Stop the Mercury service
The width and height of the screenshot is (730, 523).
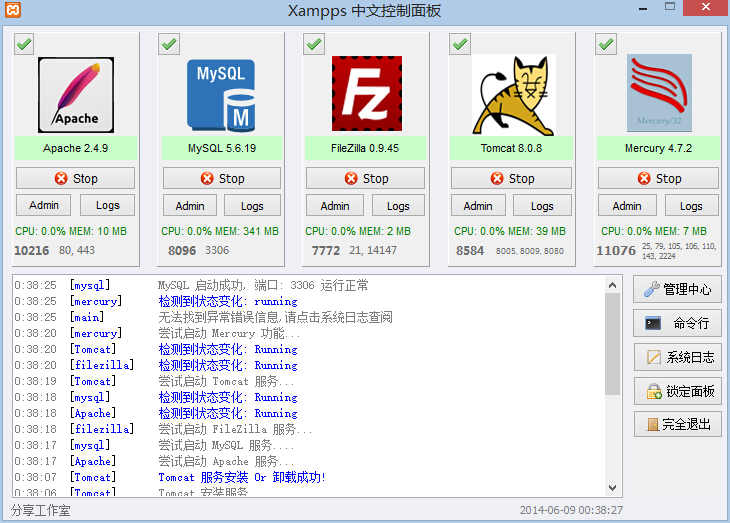tap(658, 178)
